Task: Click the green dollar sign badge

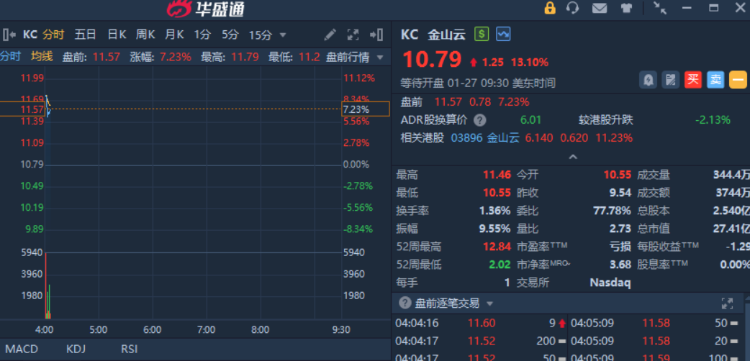Action: coord(482,34)
